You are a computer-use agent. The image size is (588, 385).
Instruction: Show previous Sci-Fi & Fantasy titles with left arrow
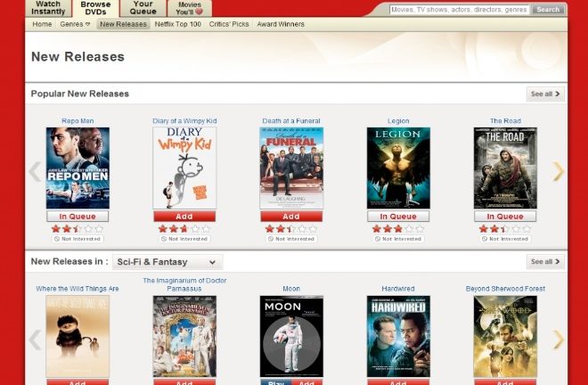[35, 340]
